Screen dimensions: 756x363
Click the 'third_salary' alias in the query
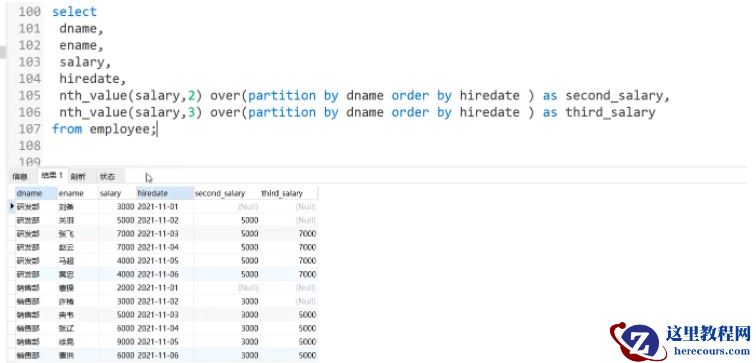(x=610, y=112)
